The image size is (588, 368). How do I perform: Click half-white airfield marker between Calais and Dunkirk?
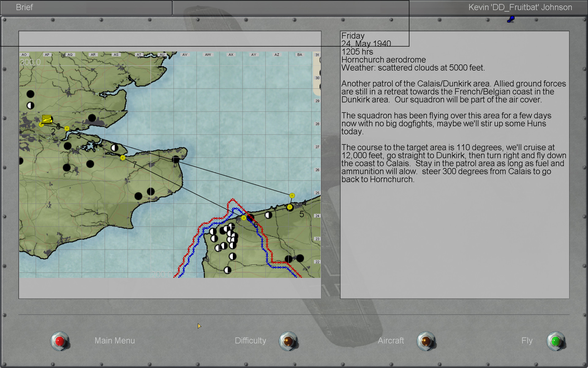(x=269, y=215)
